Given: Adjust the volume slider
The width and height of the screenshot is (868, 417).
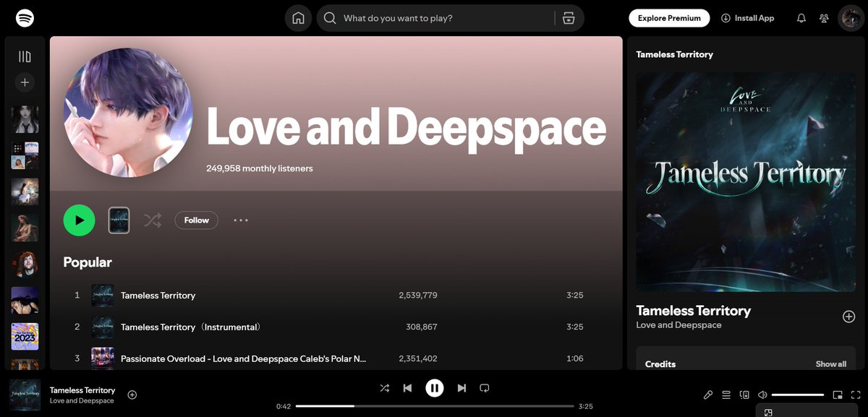Looking at the screenshot, I should click(x=798, y=395).
